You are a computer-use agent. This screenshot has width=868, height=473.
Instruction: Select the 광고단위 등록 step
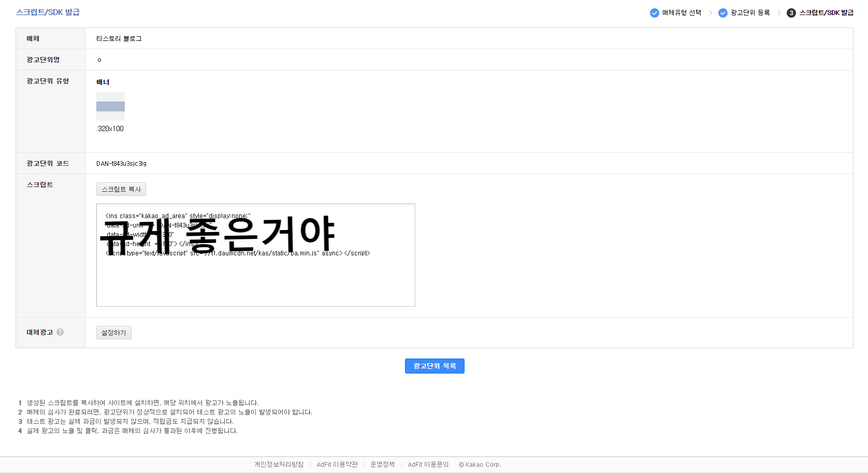pos(750,13)
